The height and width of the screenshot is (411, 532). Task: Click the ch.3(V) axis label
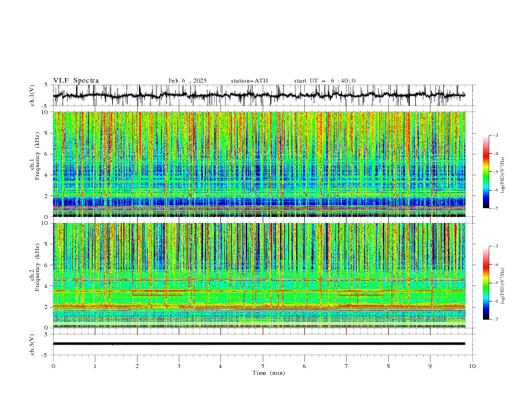[x=32, y=345]
